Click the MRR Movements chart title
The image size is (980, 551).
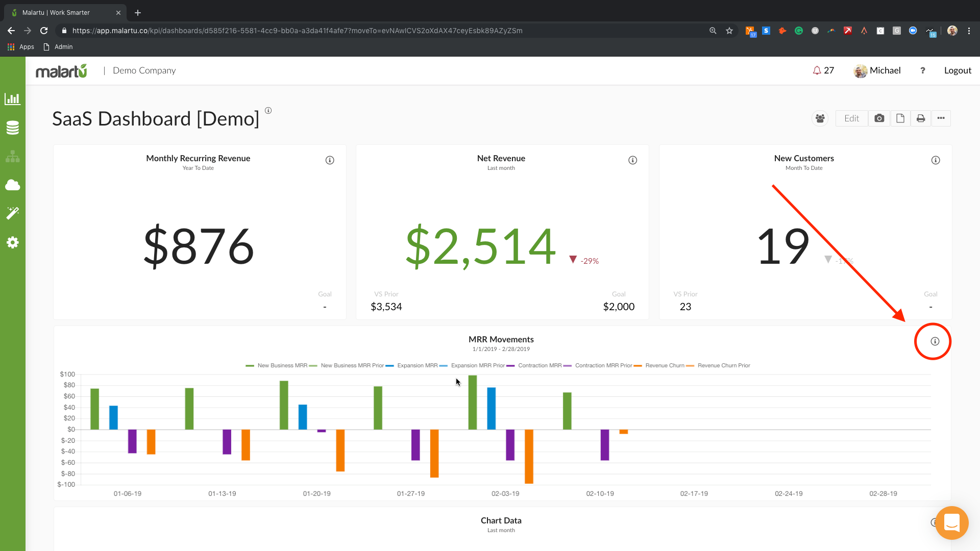click(501, 339)
